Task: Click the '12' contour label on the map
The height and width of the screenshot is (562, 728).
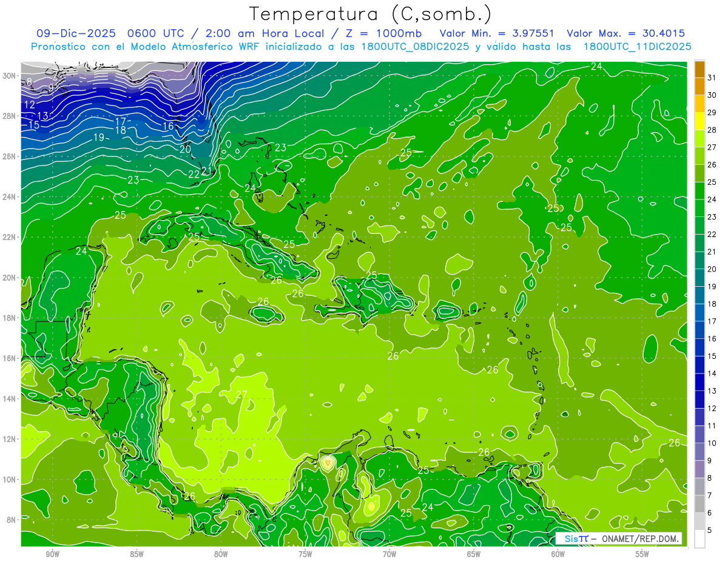Action: tap(29, 105)
